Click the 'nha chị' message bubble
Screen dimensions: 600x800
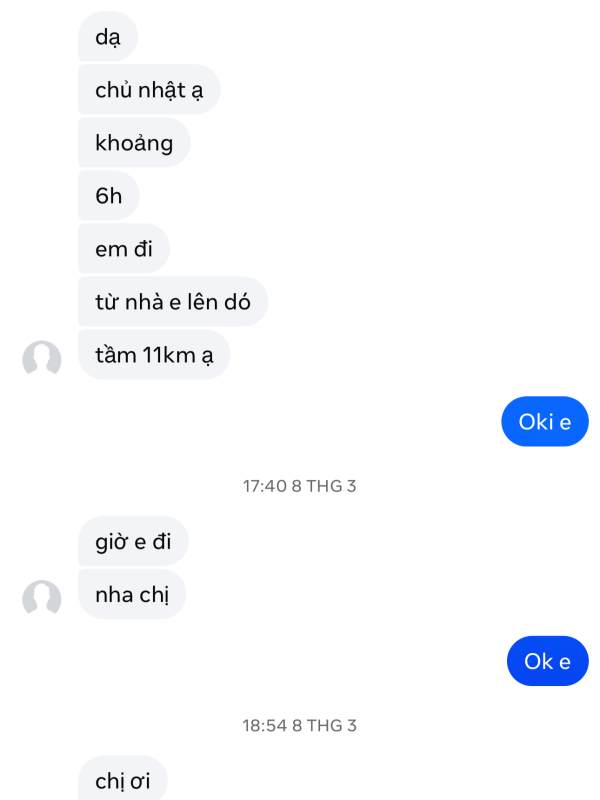(132, 595)
